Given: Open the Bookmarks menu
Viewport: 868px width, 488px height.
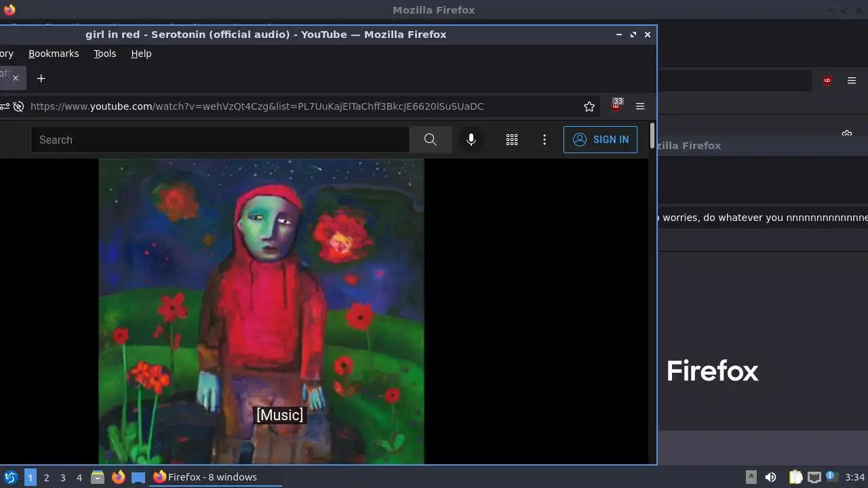Looking at the screenshot, I should 54,54.
